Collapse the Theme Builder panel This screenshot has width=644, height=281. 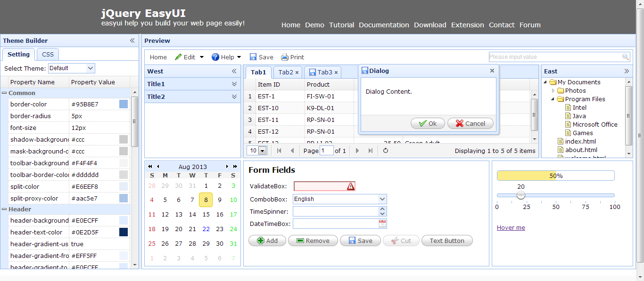(132, 40)
